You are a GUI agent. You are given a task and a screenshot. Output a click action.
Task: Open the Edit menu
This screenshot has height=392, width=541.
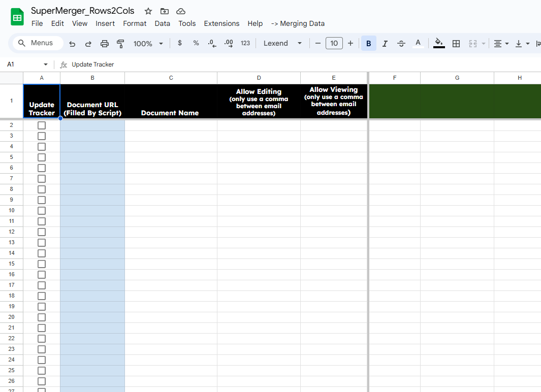(x=57, y=23)
